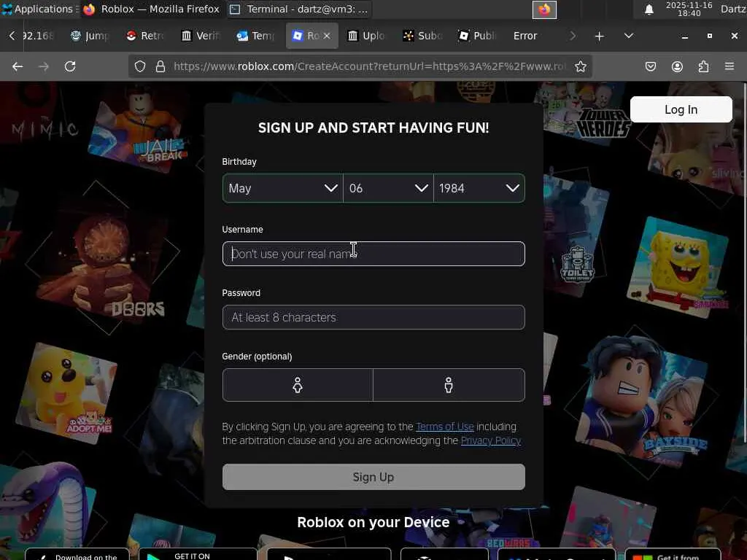
Task: Switch to the Subc tab
Action: coord(422,36)
